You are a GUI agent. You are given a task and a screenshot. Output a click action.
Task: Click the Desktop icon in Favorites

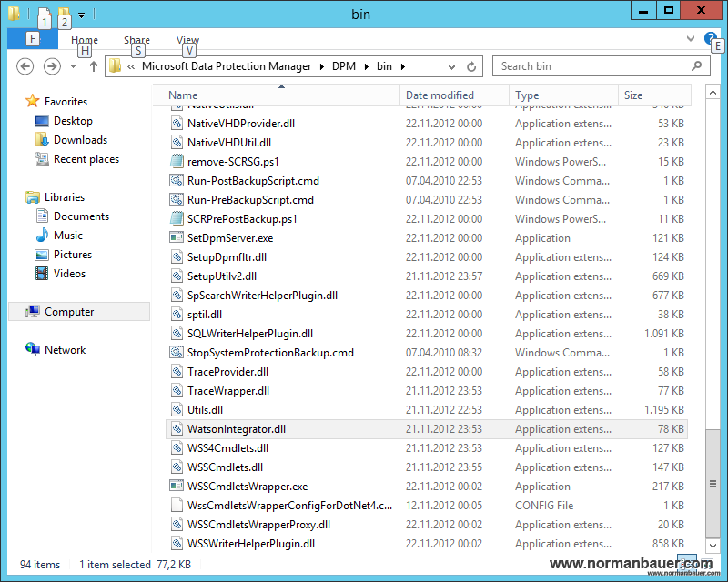(42, 121)
